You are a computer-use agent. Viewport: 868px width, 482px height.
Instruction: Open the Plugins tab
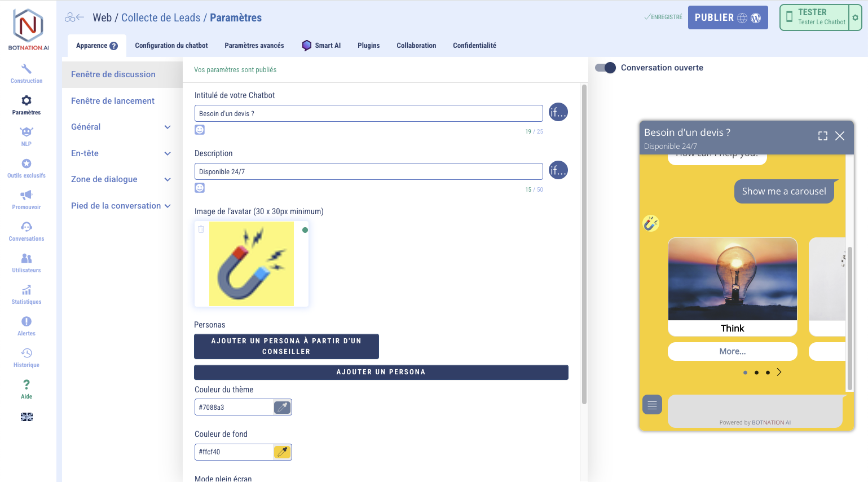369,46
